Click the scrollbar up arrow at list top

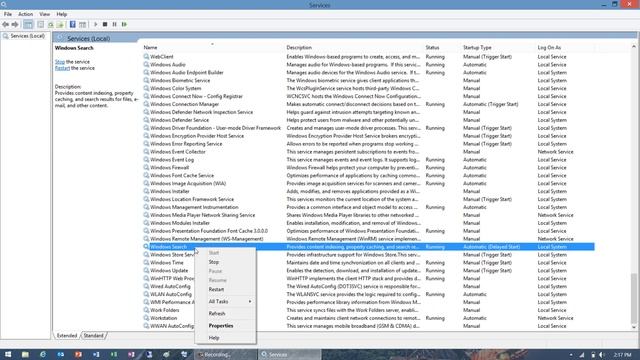633,47
